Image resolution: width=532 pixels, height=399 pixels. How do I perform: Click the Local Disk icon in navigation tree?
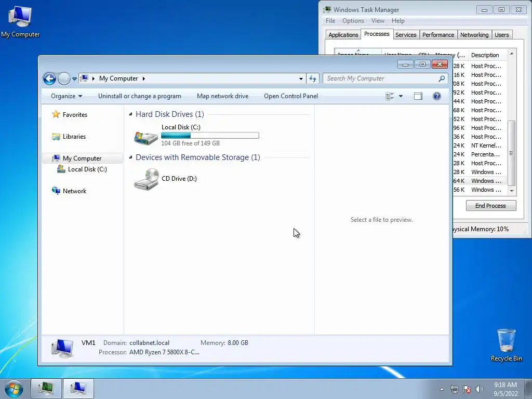(61, 169)
